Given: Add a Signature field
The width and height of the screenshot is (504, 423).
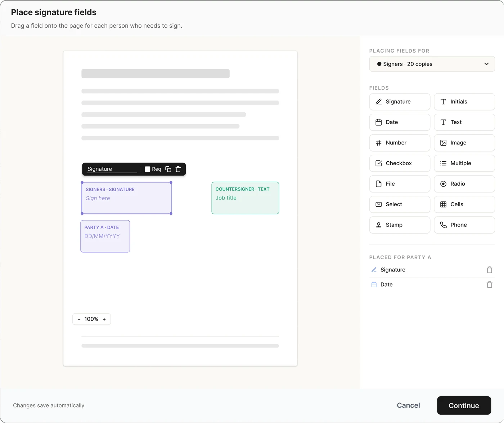Looking at the screenshot, I should 400,102.
